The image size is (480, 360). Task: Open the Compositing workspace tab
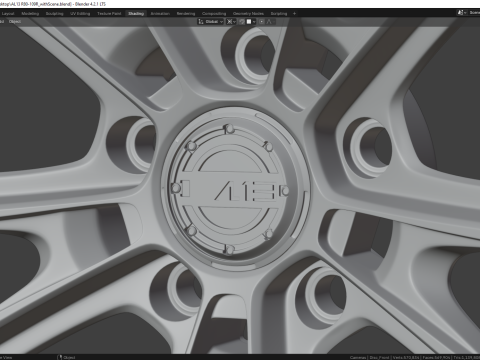tap(214, 14)
